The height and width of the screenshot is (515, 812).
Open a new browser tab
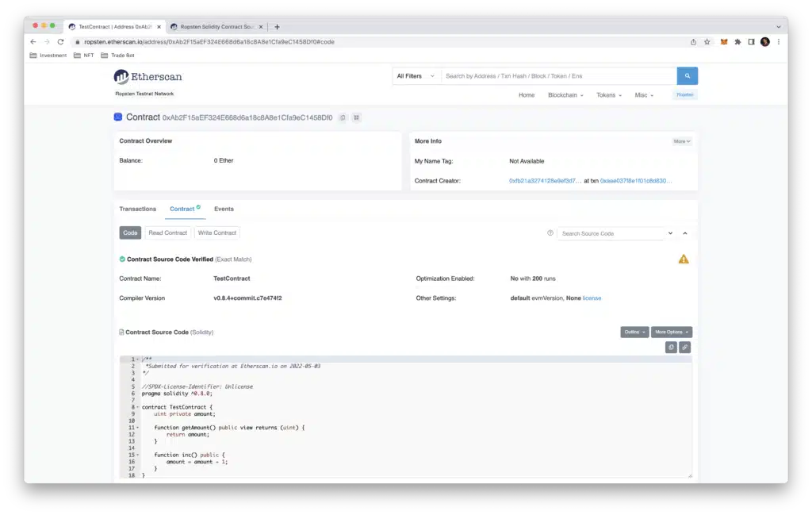click(x=277, y=27)
